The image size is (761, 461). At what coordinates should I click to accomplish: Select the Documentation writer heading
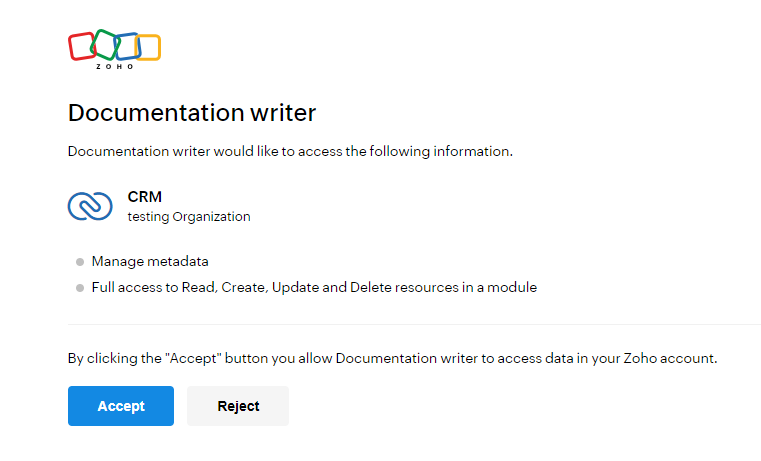click(192, 113)
